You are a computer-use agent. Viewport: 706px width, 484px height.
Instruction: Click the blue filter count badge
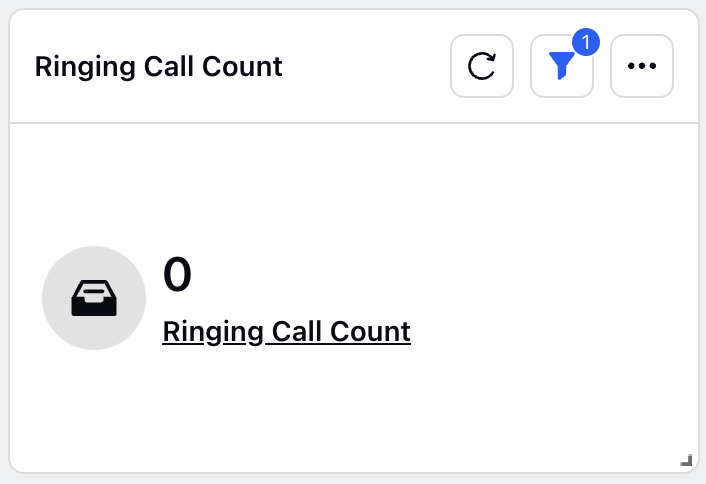tap(586, 42)
